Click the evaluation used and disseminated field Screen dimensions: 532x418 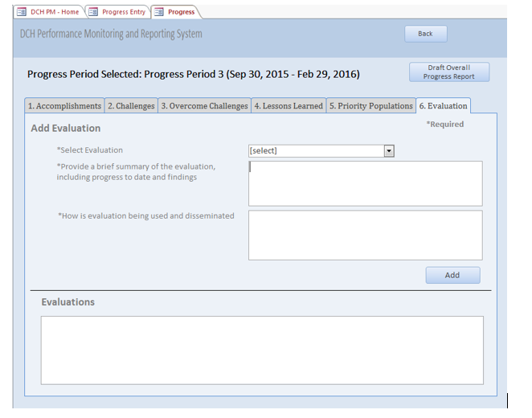[365, 235]
